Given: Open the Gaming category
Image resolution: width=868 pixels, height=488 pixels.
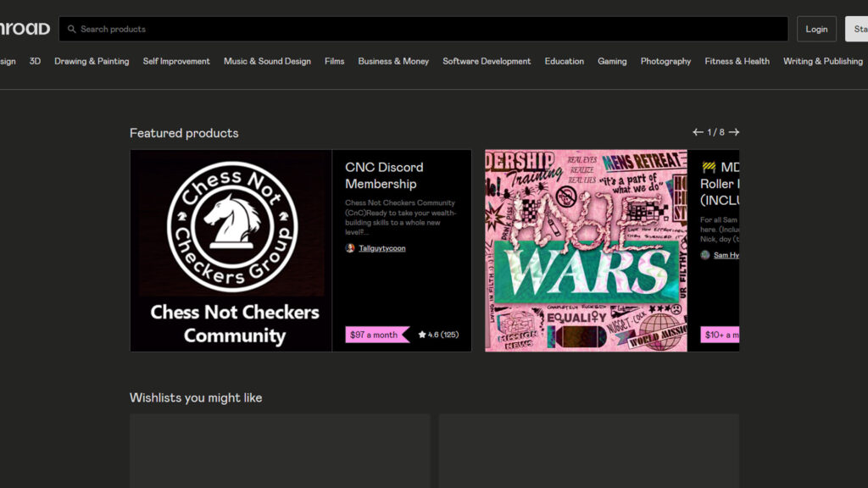Looking at the screenshot, I should pos(612,61).
